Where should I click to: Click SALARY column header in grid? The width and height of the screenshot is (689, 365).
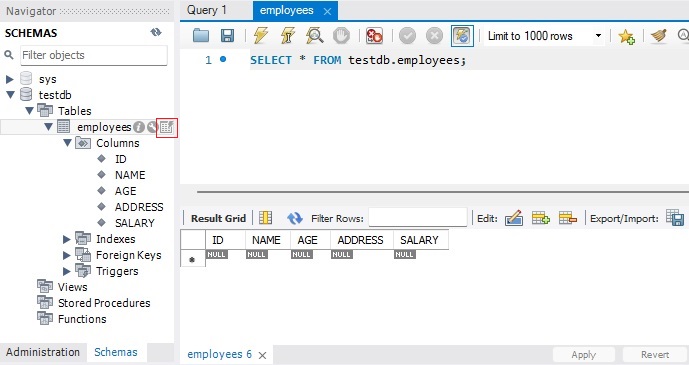pos(420,240)
